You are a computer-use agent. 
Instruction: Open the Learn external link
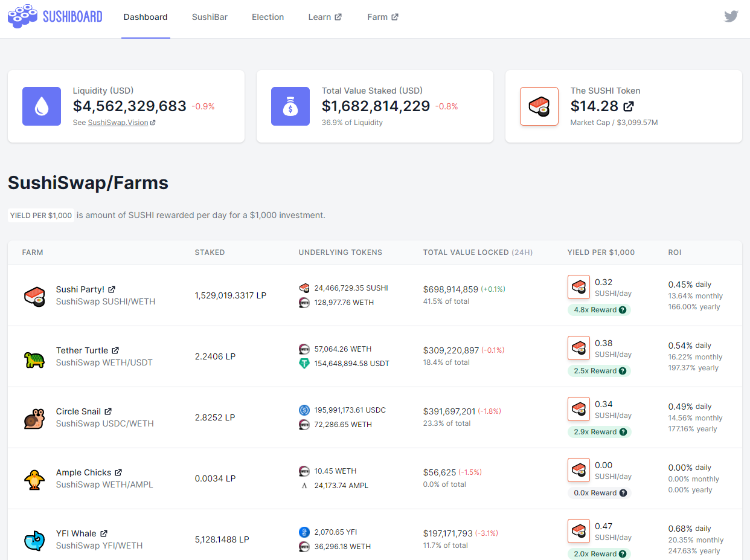[325, 17]
